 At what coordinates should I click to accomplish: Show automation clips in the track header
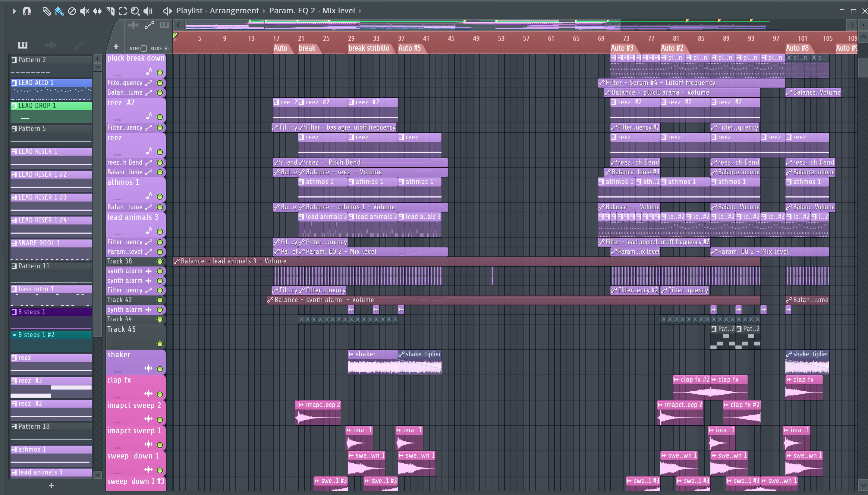pyautogui.click(x=149, y=25)
